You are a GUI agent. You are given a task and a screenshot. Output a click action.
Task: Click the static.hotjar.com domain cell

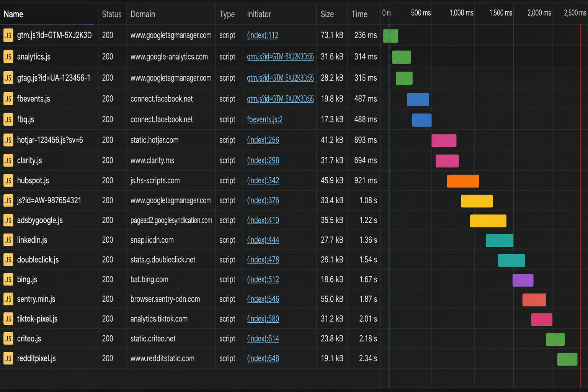click(x=154, y=140)
